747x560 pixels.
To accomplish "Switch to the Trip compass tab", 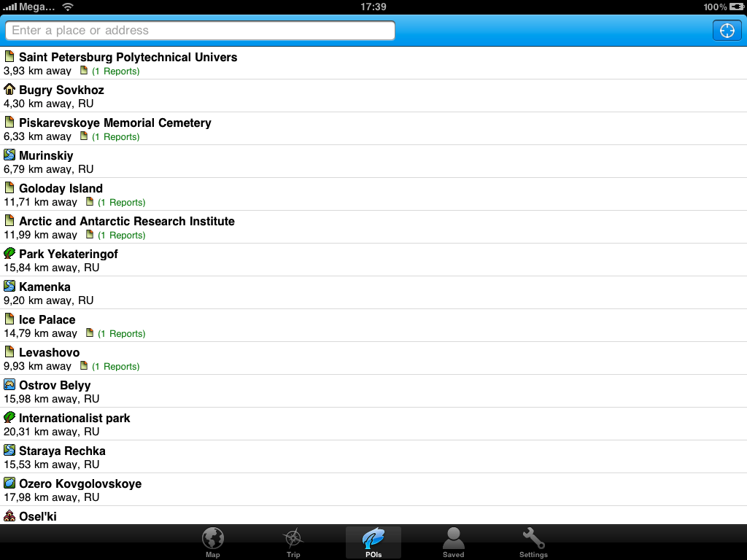I will click(293, 542).
